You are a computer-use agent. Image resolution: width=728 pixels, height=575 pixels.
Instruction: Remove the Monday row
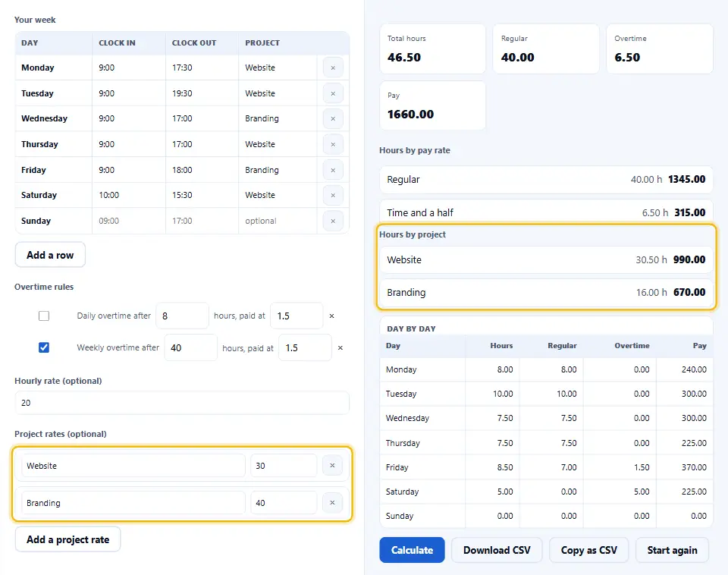[333, 68]
